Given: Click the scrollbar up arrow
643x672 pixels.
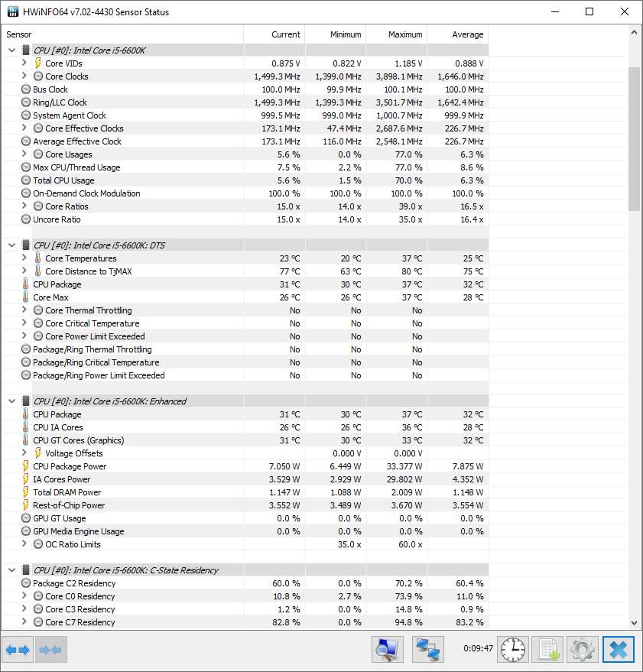Looking at the screenshot, I should coord(634,33).
